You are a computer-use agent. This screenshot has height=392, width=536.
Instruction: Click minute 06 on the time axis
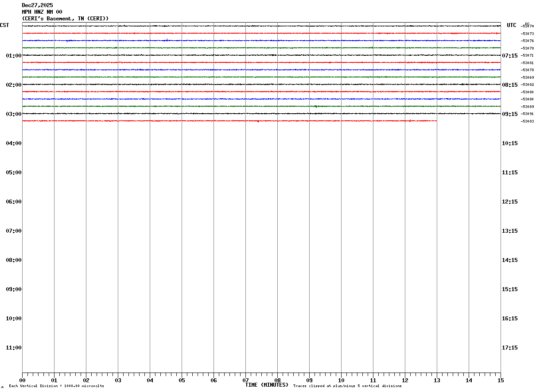click(x=214, y=380)
